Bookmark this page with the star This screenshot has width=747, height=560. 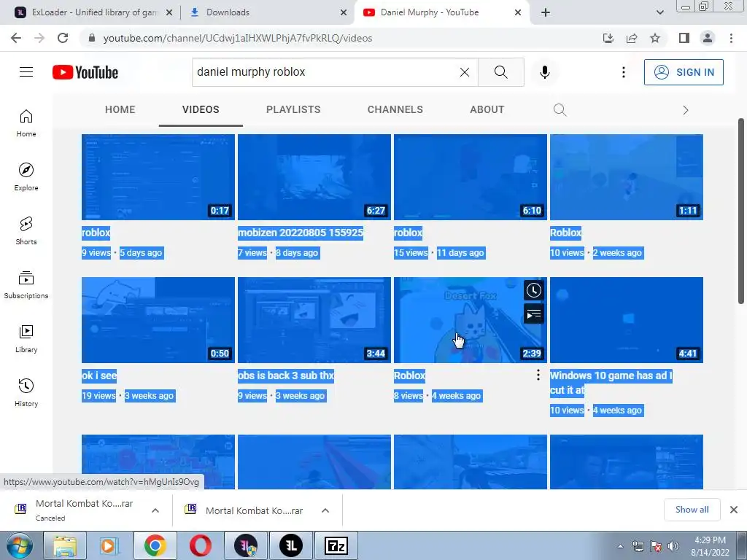point(655,38)
